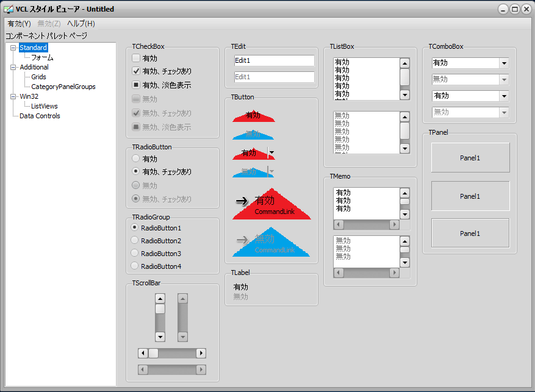Click the down arrow of enabled TListBox scrollbar
The image size is (535, 392).
404,94
